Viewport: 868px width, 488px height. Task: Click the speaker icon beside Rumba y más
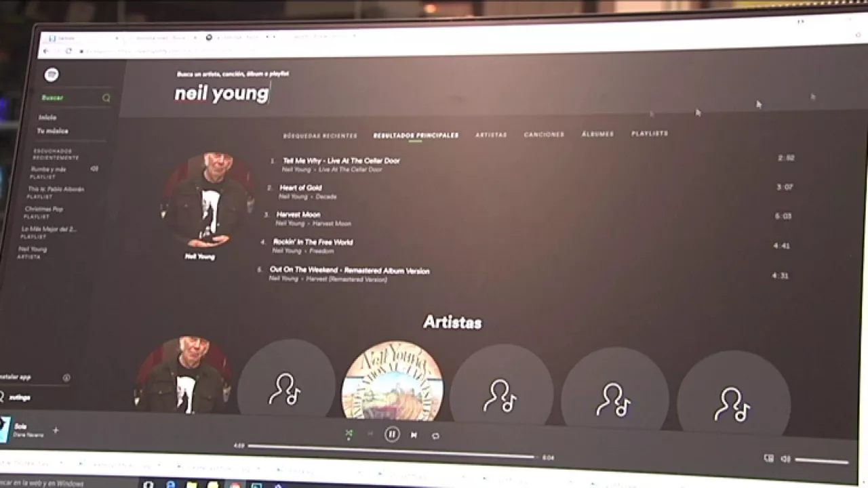[x=94, y=169]
